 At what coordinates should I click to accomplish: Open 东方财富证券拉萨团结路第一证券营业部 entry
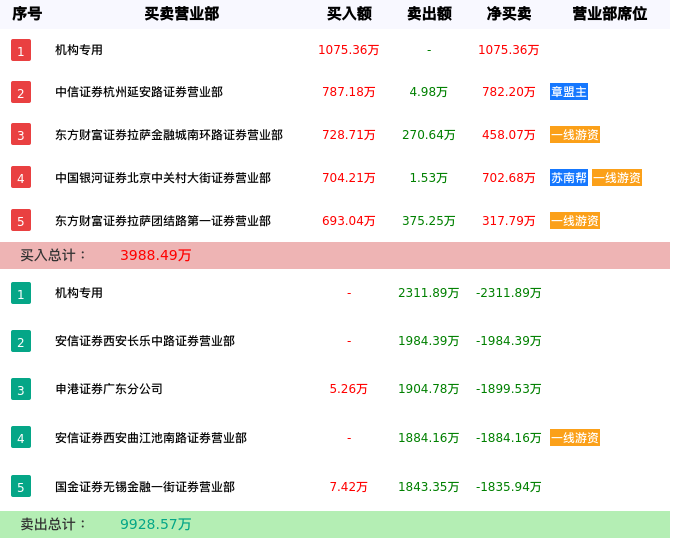(x=163, y=220)
